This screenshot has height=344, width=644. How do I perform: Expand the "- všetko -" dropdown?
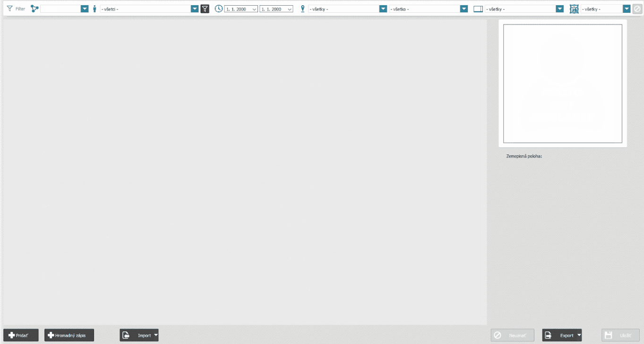click(x=464, y=9)
